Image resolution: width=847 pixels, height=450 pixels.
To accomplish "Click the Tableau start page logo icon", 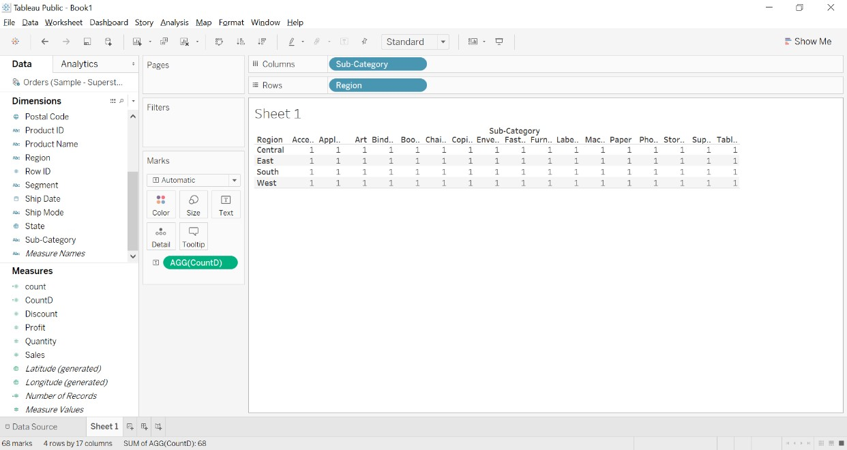I will click(15, 42).
